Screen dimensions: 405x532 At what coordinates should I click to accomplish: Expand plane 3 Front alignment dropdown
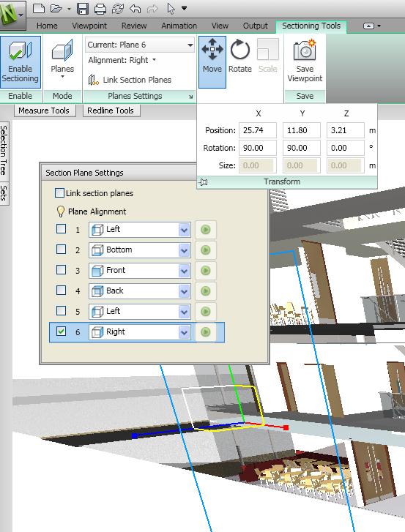tap(184, 271)
